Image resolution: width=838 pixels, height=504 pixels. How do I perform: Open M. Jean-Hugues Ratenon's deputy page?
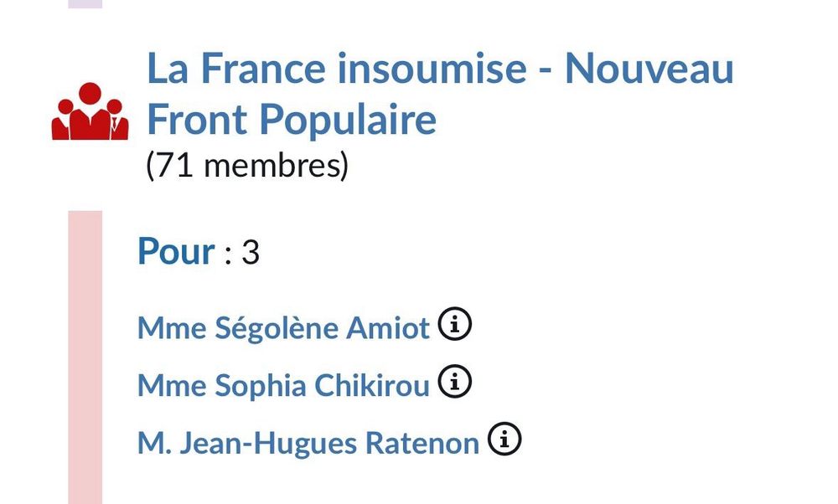308,443
